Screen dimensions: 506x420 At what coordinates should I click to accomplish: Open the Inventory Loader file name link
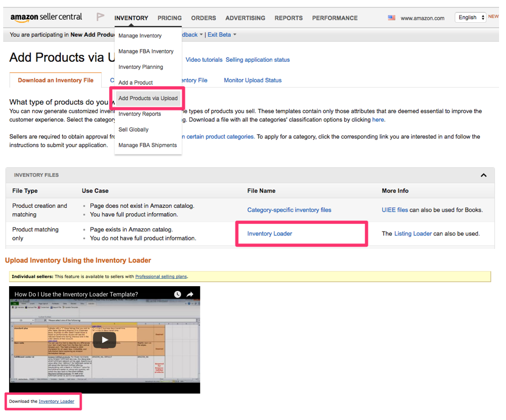pyautogui.click(x=270, y=233)
